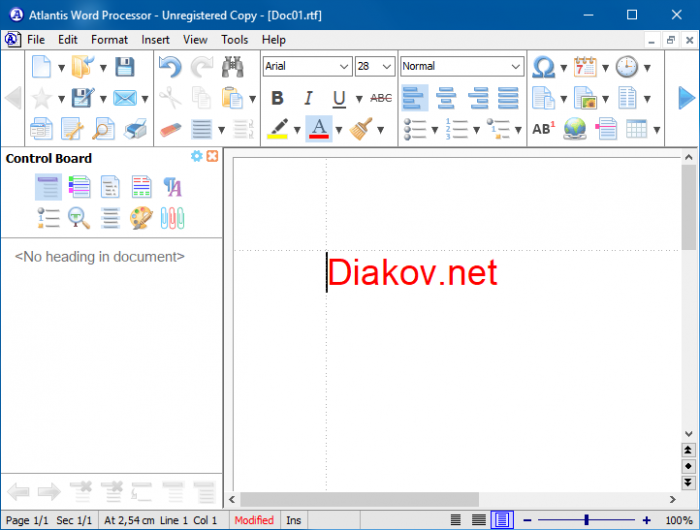Click the envelope send-by-email icon
This screenshot has height=530, width=700.
click(x=125, y=98)
